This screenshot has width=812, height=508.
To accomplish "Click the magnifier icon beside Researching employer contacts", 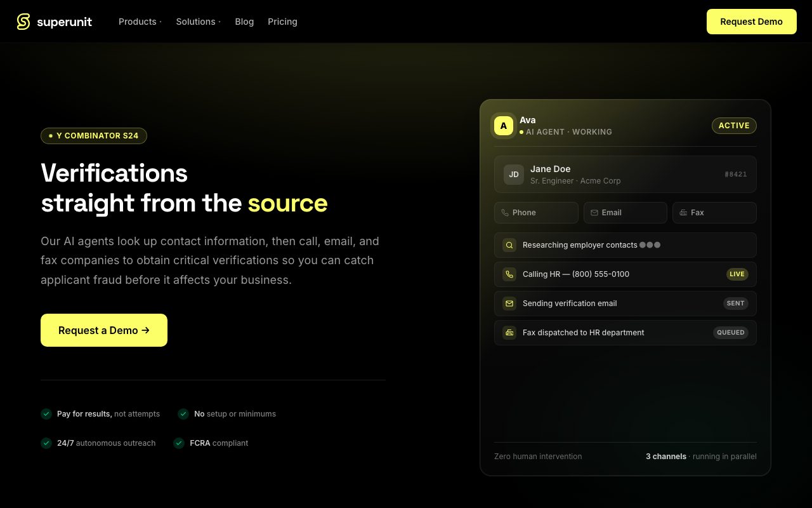I will click(x=509, y=245).
